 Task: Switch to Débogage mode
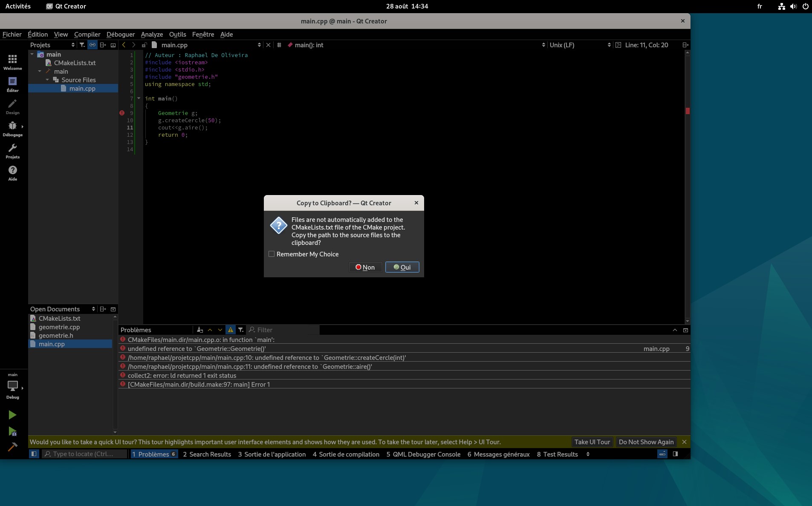click(13, 129)
